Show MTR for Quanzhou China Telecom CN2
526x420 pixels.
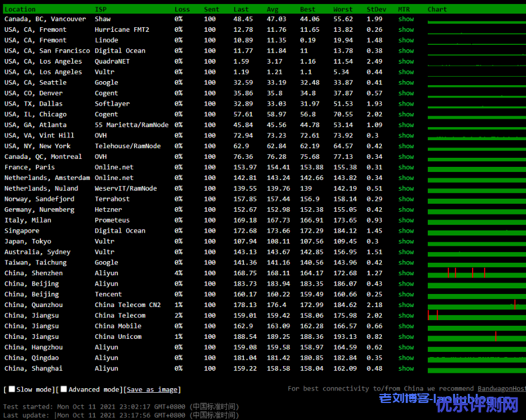pyautogui.click(x=406, y=305)
